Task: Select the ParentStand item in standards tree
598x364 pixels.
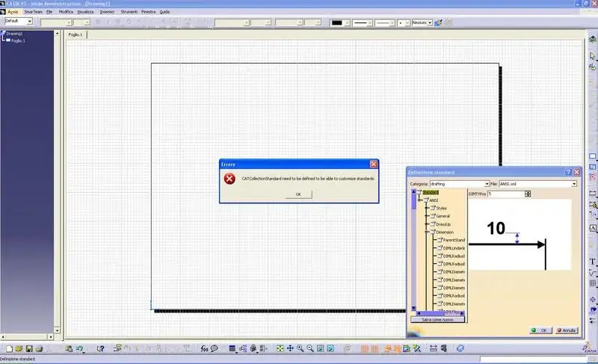Action: pos(454,240)
